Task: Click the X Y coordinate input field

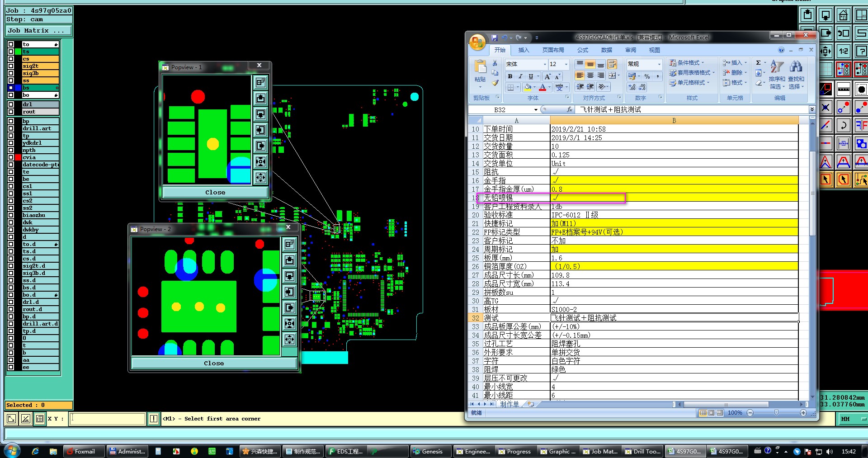Action: point(108,419)
